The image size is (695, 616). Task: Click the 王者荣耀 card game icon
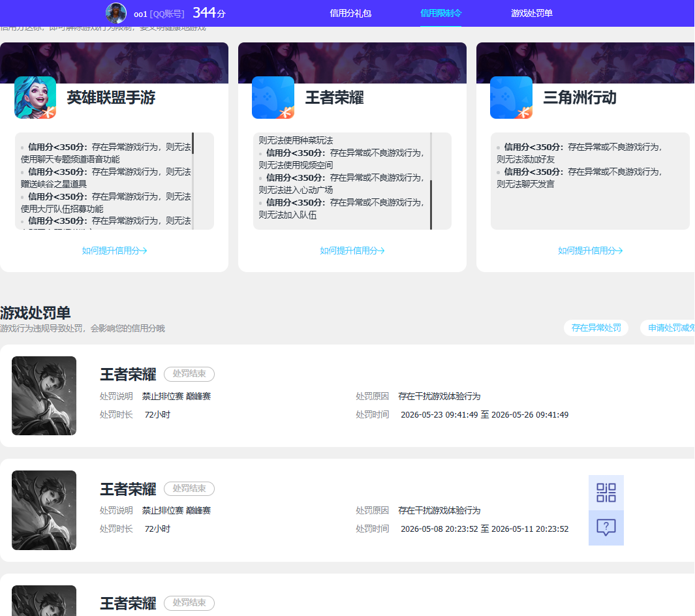pyautogui.click(x=273, y=97)
